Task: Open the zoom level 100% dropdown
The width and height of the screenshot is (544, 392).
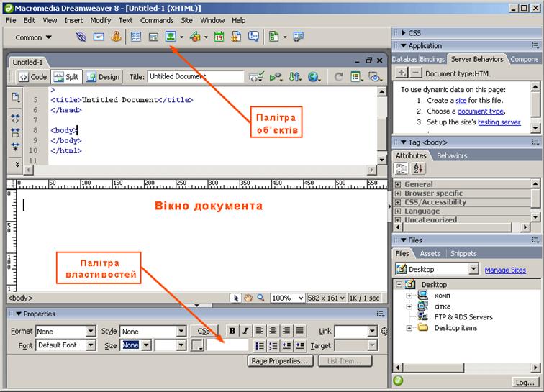Action: [301, 298]
